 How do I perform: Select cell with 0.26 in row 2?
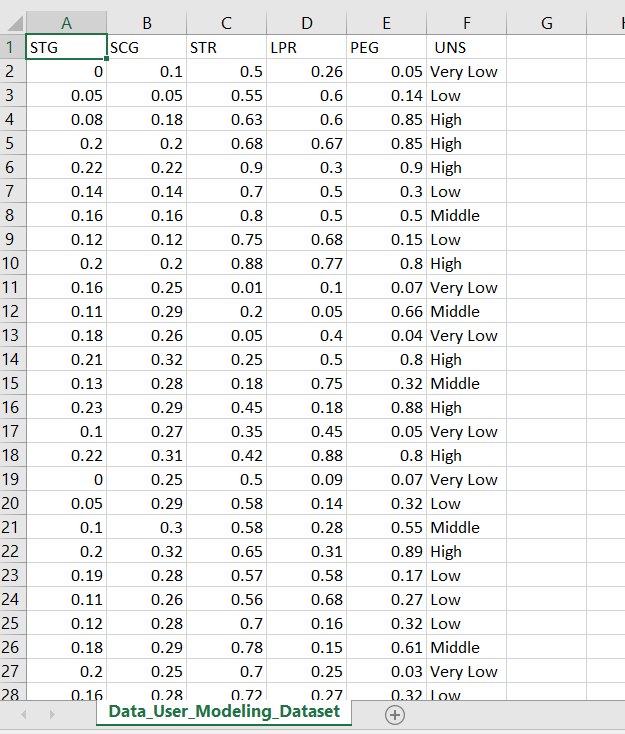[x=307, y=71]
